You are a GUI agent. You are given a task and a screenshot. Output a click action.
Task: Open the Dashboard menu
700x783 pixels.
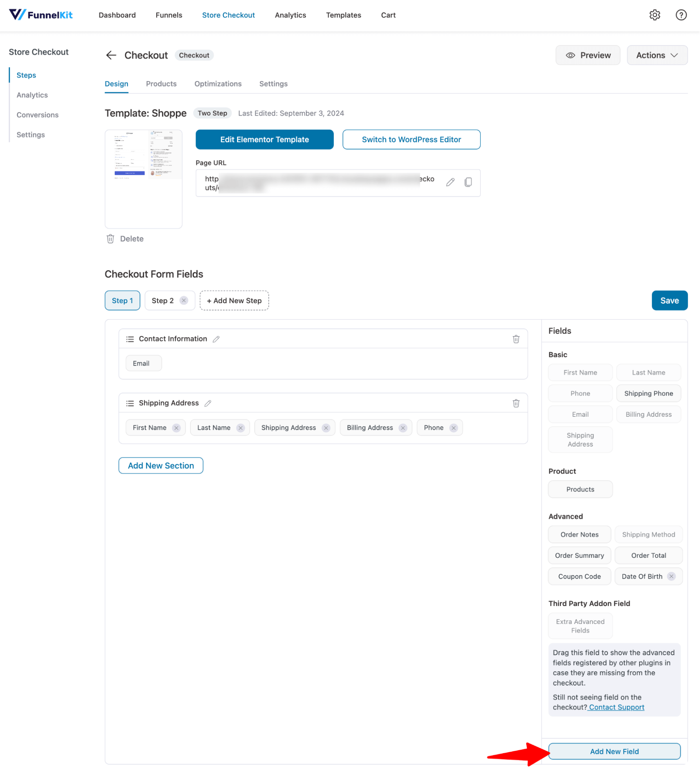tap(117, 15)
